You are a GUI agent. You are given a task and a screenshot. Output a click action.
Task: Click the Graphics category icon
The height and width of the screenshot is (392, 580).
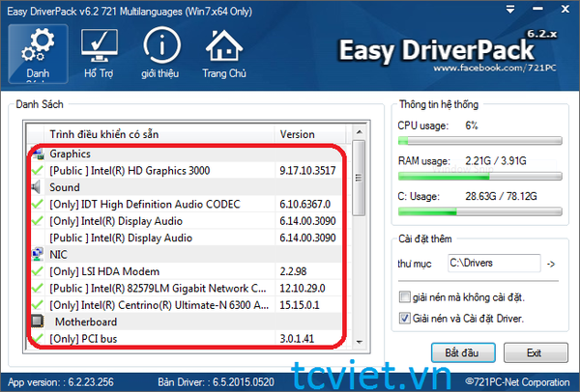[38, 154]
